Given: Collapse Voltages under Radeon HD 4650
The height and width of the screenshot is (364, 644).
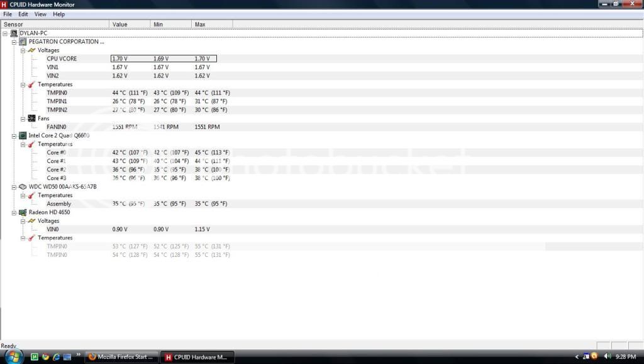Looking at the screenshot, I should click(23, 221).
